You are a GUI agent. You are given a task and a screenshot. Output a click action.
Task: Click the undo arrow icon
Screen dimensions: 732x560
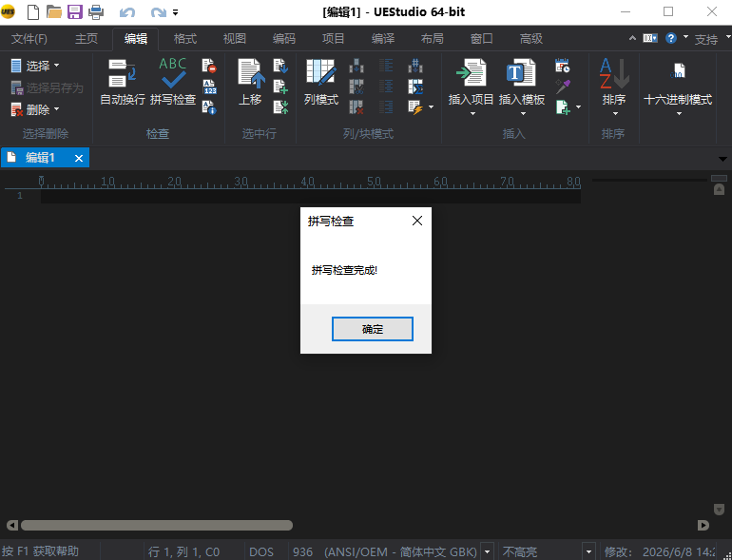click(x=127, y=12)
